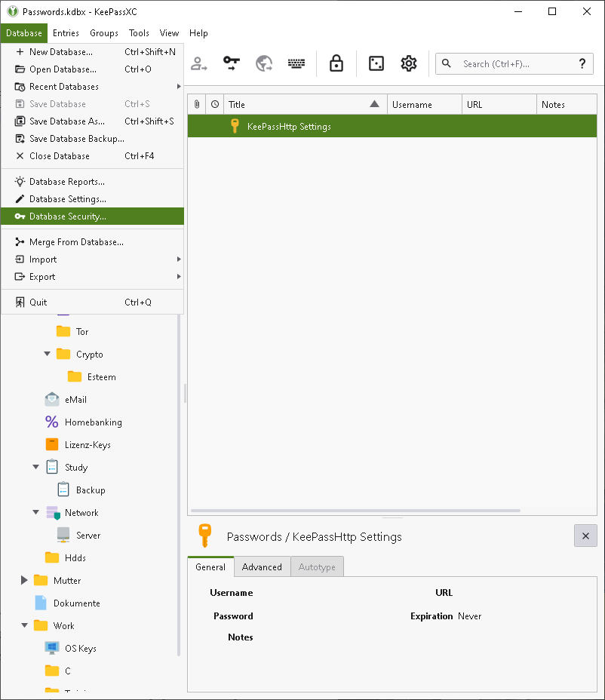605x700 pixels.
Task: Open the Groups menu
Action: (104, 33)
